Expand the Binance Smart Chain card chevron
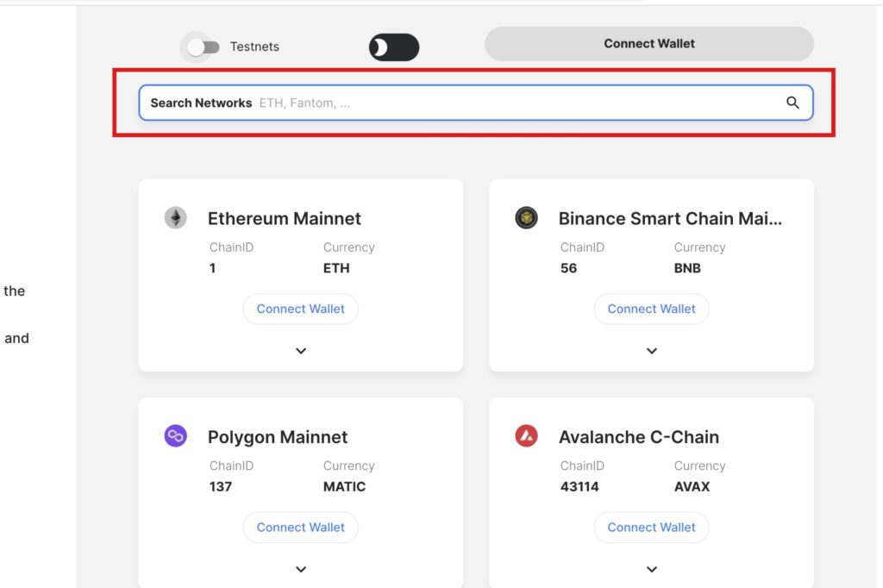 click(652, 351)
